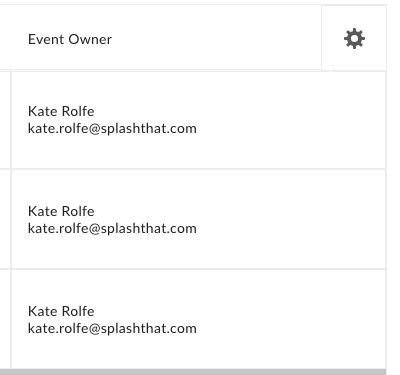This screenshot has height=375, width=400.
Task: Click partially visible cell left of second row
Action: (5, 219)
